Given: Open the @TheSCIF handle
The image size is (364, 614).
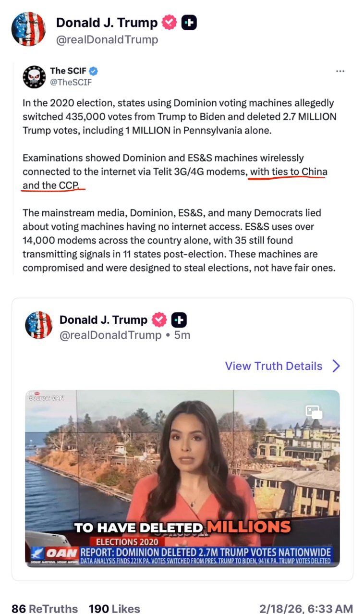Looking at the screenshot, I should 71,82.
